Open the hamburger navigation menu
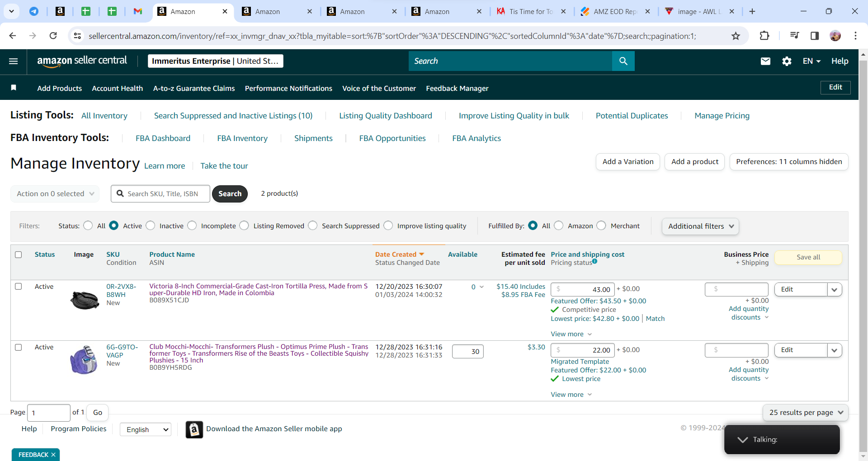 pyautogui.click(x=14, y=61)
